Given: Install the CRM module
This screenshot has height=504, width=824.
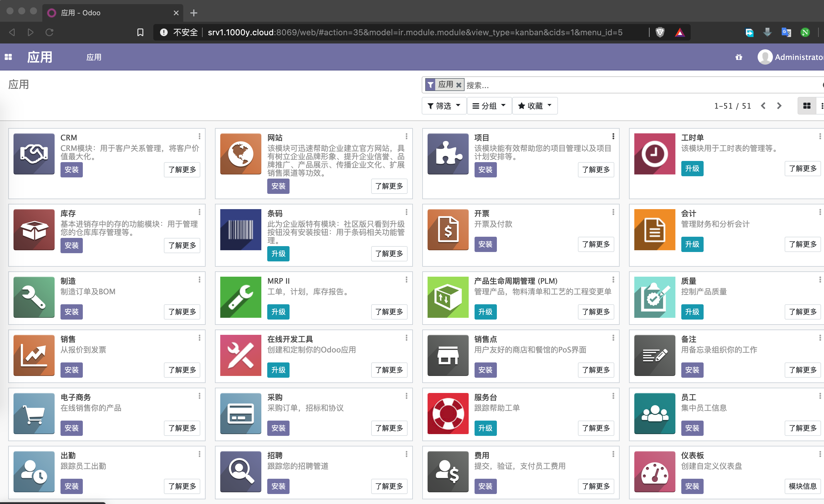Looking at the screenshot, I should [72, 169].
